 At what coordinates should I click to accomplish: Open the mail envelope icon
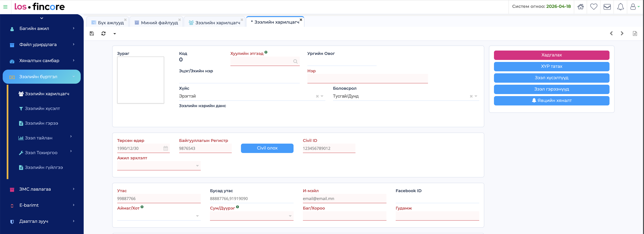[607, 7]
